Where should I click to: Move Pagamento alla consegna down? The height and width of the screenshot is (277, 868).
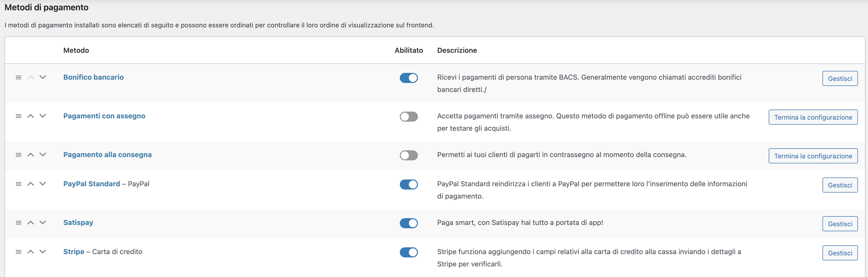coord(43,155)
